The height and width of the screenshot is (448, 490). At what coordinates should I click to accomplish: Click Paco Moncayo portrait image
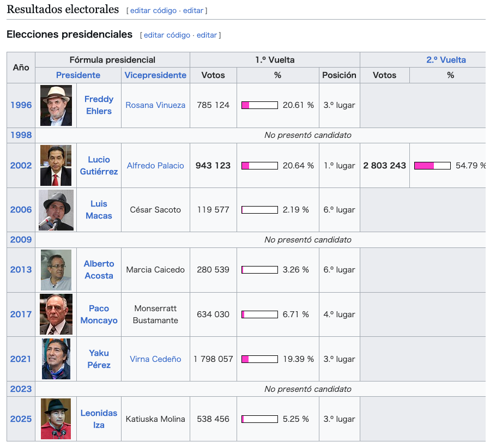click(x=56, y=314)
